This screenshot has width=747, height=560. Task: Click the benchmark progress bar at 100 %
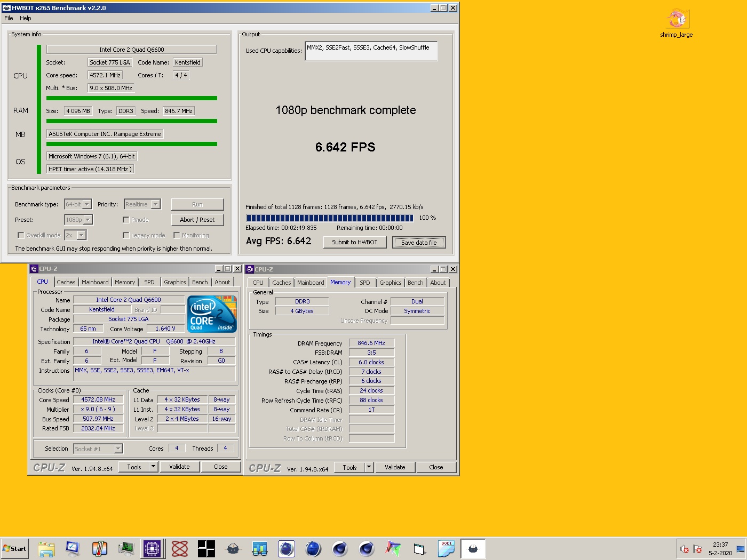pos(330,218)
